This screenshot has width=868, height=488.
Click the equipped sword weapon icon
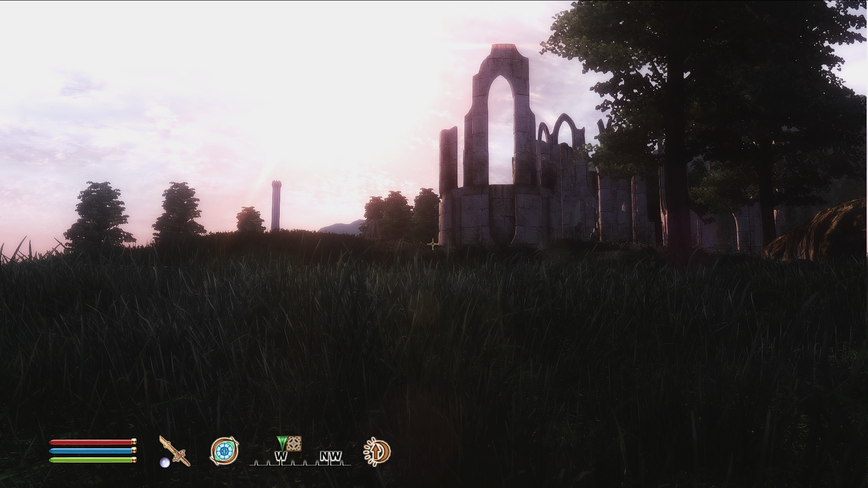click(175, 450)
